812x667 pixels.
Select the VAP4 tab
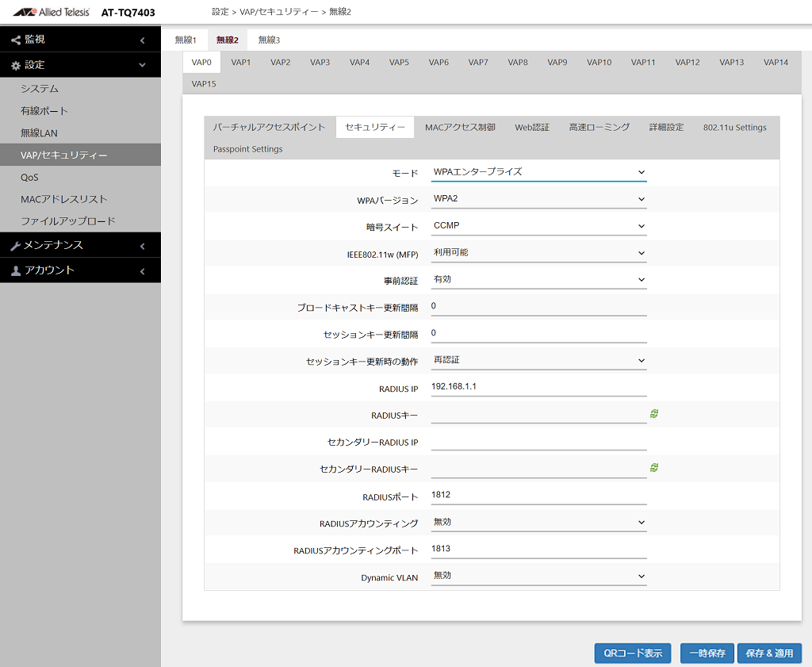point(359,62)
